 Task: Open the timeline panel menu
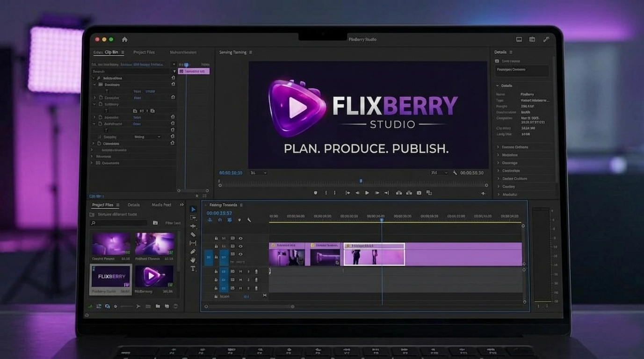tap(241, 205)
